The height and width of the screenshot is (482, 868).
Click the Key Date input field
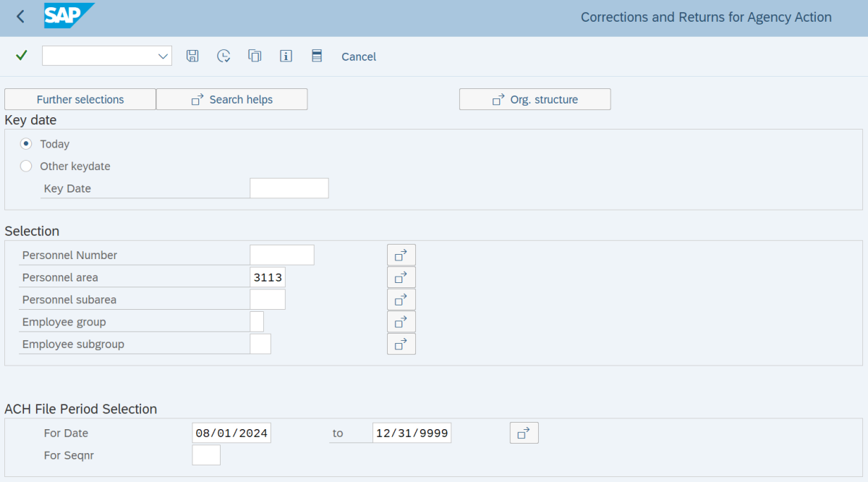(289, 188)
